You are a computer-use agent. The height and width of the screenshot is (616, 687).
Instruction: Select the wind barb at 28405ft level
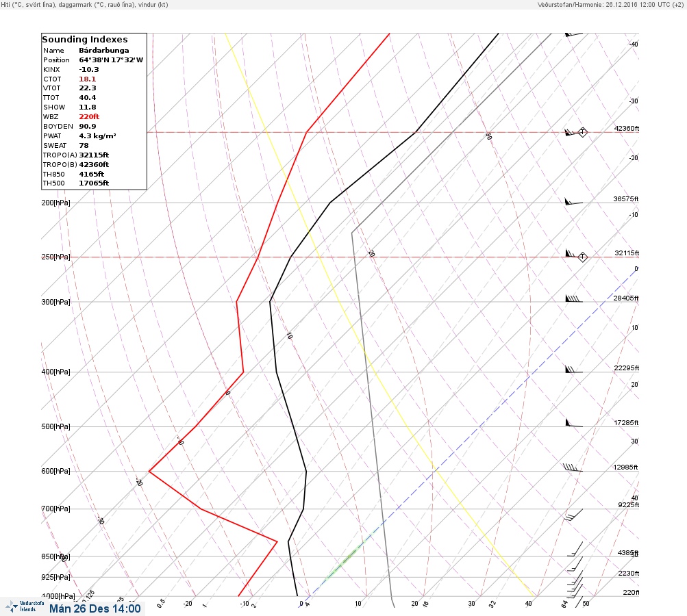574,299
